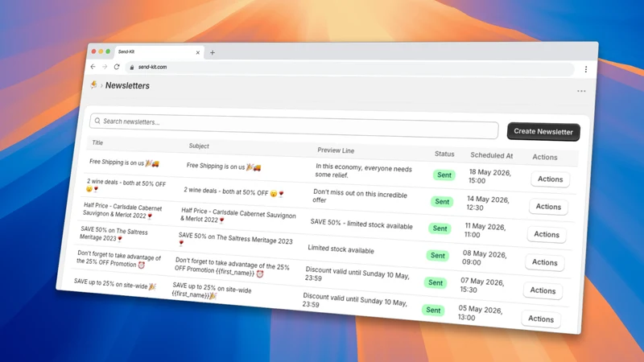Select the Send-Kit browser tab
644x362 pixels.
159,52
